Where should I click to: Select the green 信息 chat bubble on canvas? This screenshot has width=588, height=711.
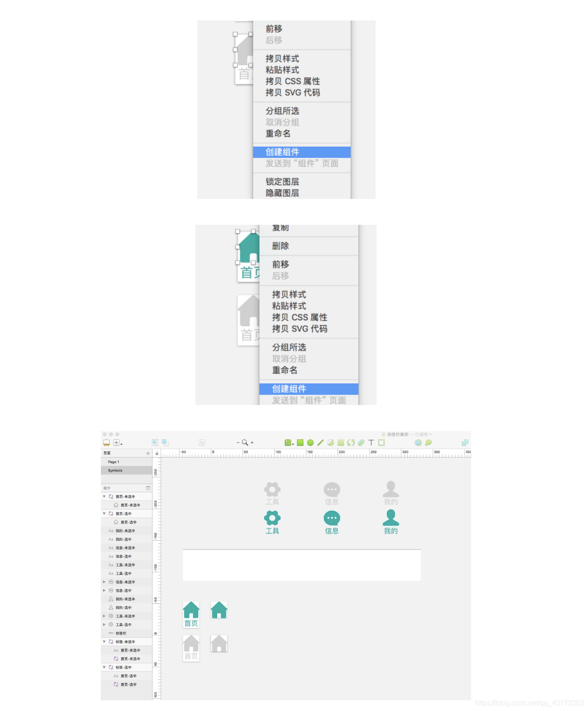point(332,518)
